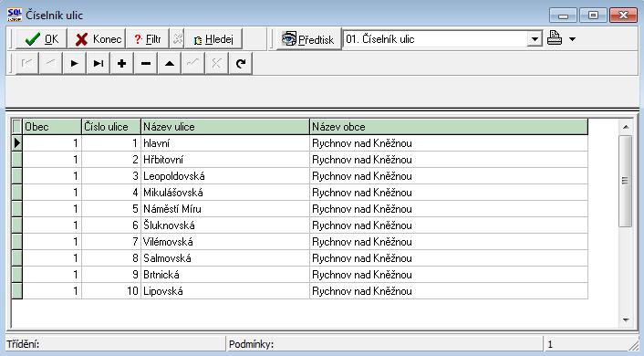
Task: Delete current record with minus button
Action: pyautogui.click(x=146, y=63)
